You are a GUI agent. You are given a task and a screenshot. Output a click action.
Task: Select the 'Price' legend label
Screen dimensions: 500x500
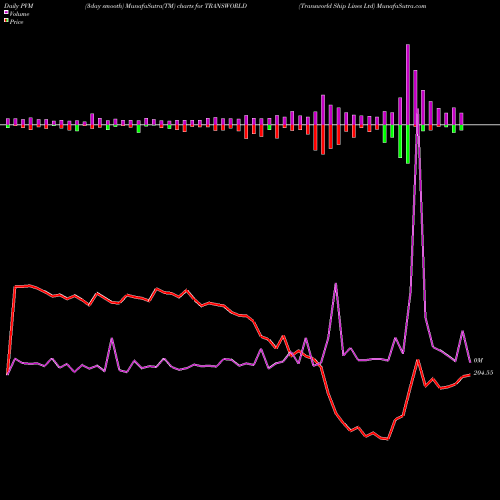16,22
